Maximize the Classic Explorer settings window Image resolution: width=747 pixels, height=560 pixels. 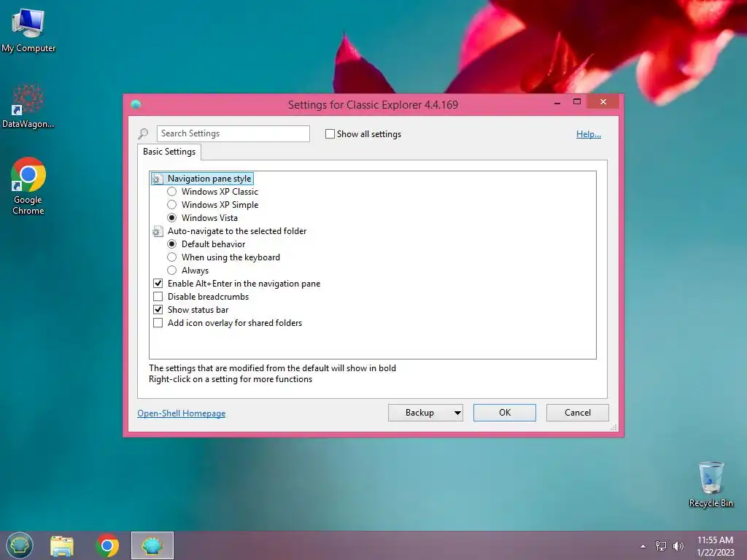point(577,102)
